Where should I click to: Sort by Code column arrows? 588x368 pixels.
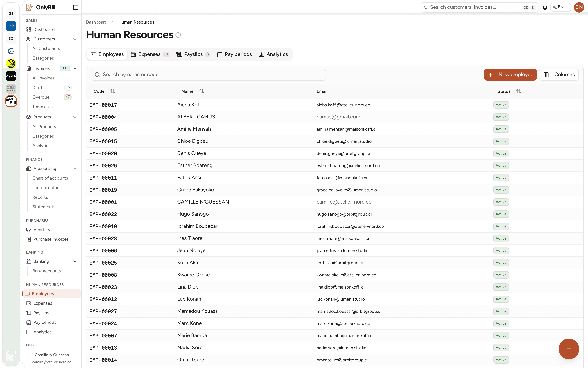[x=112, y=91]
